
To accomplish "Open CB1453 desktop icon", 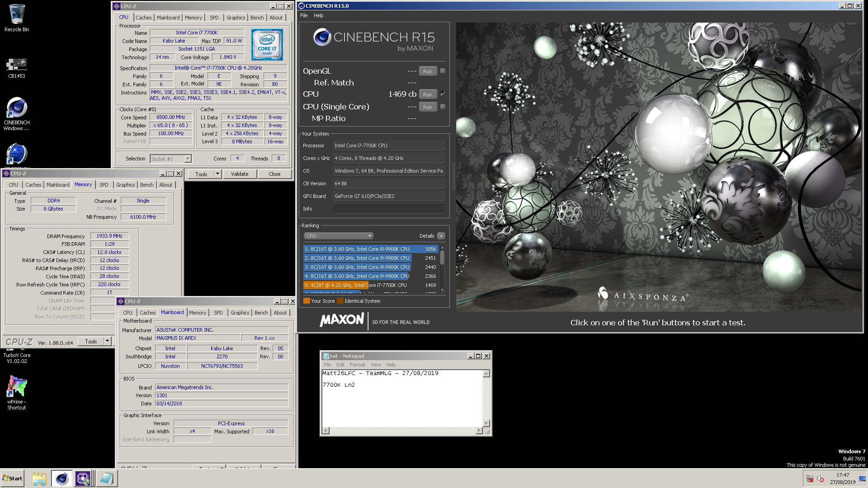I will tap(17, 68).
